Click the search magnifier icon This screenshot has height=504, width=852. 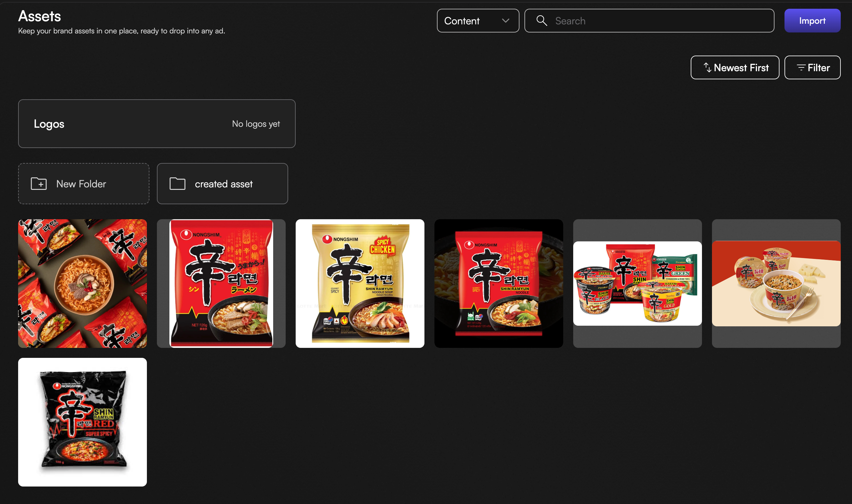541,21
